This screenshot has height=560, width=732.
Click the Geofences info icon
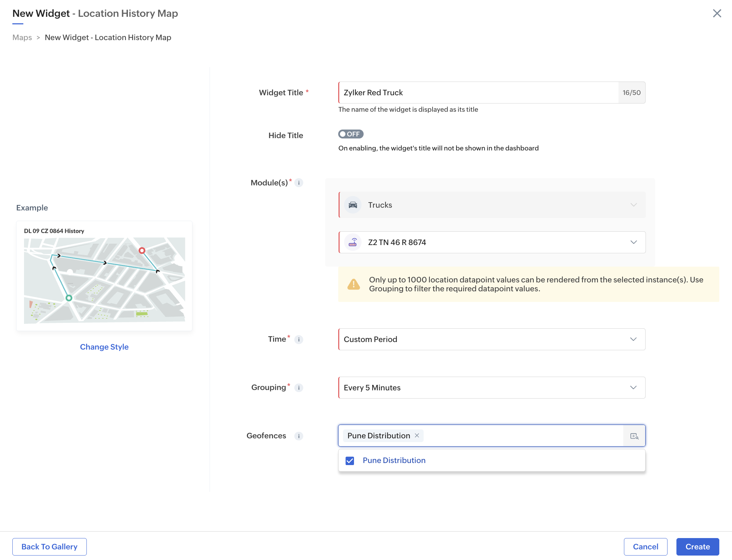pyautogui.click(x=299, y=436)
